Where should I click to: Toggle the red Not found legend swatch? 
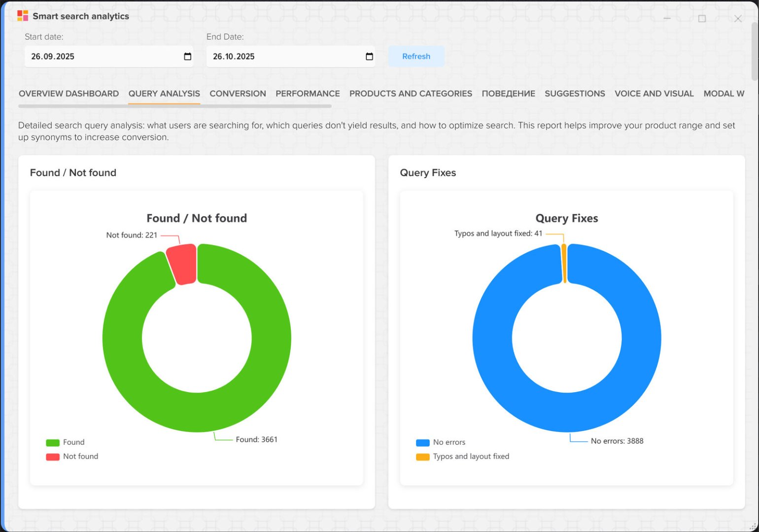click(x=53, y=457)
